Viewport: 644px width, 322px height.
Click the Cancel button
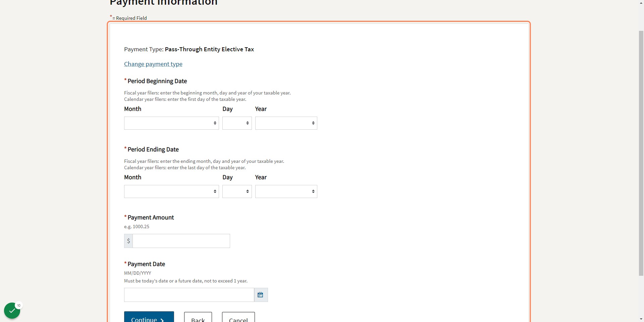pos(238,317)
